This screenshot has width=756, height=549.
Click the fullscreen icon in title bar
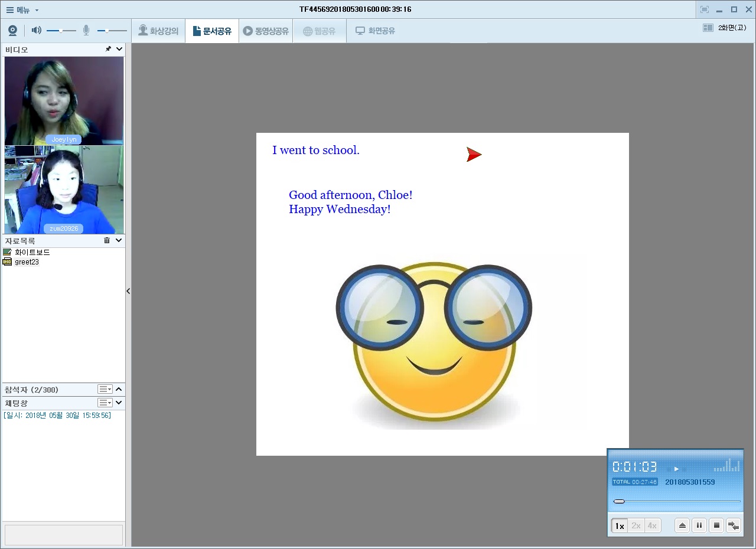(704, 9)
